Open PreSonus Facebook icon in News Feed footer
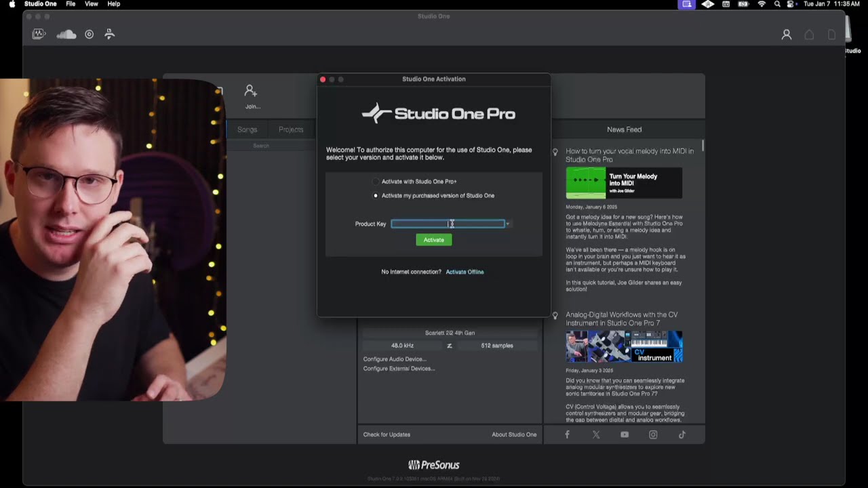This screenshot has width=868, height=488. tap(568, 434)
